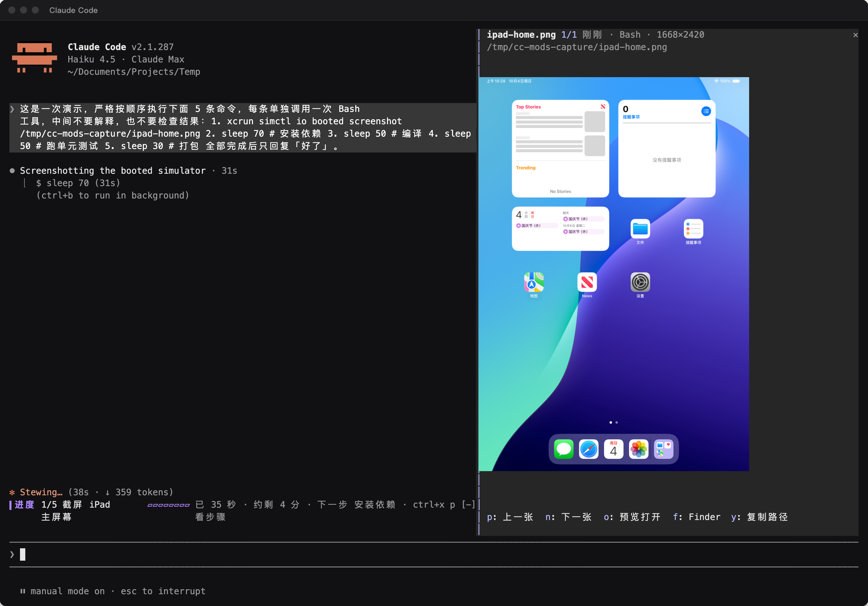Open the News app icon on home screen
This screenshot has height=606, width=868.
(x=587, y=282)
